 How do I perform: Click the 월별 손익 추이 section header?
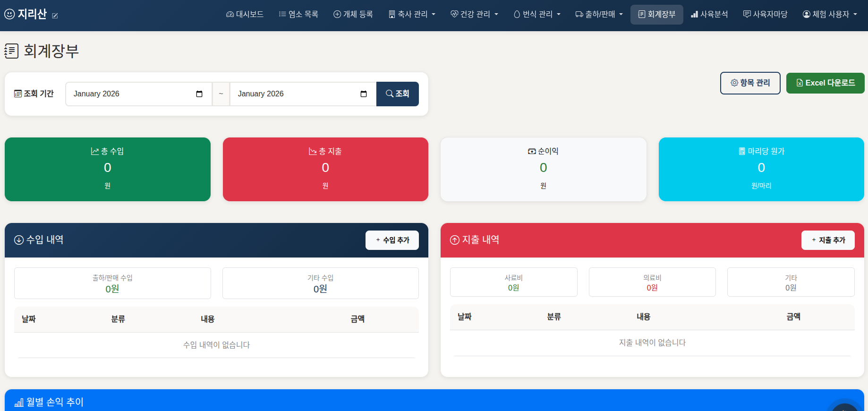coord(434,401)
